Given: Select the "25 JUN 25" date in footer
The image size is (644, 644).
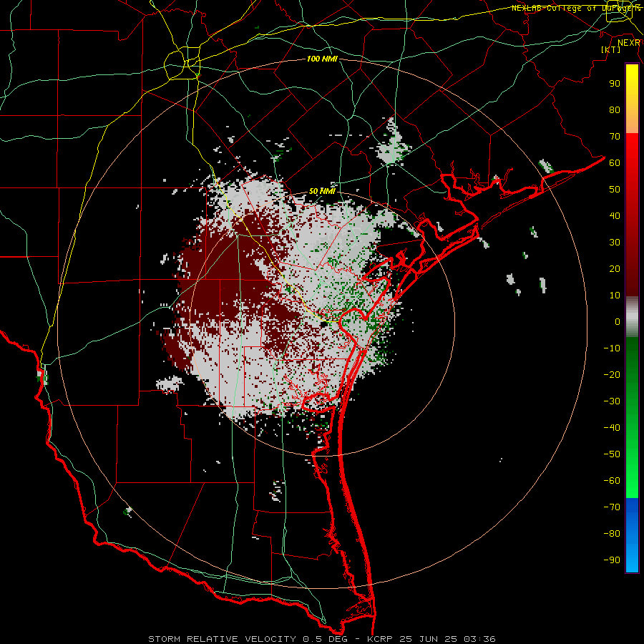Looking at the screenshot, I should pos(429,639).
